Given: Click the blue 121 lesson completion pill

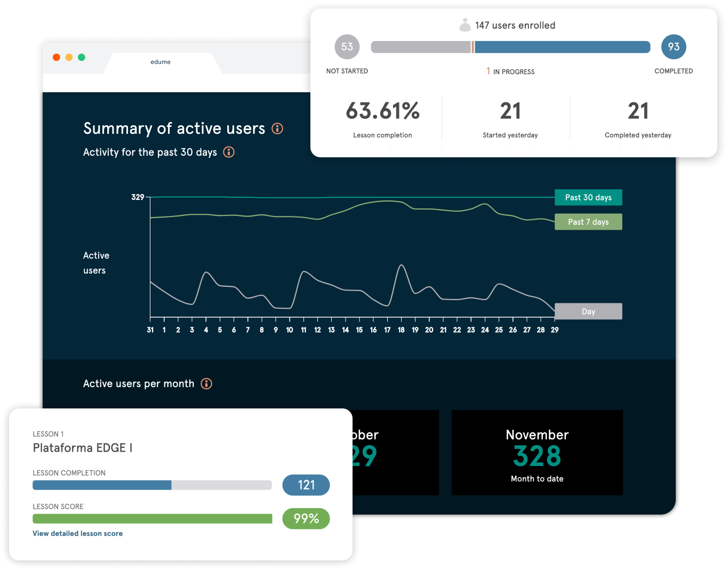Looking at the screenshot, I should click(306, 485).
